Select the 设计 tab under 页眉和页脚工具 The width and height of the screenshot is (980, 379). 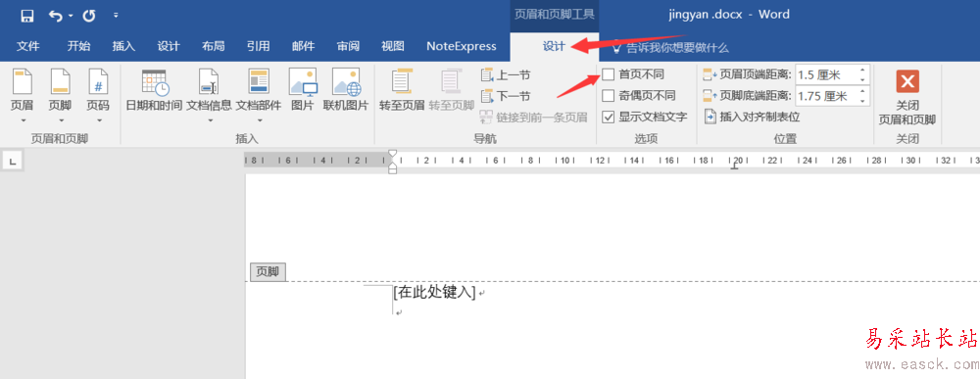coord(554,46)
